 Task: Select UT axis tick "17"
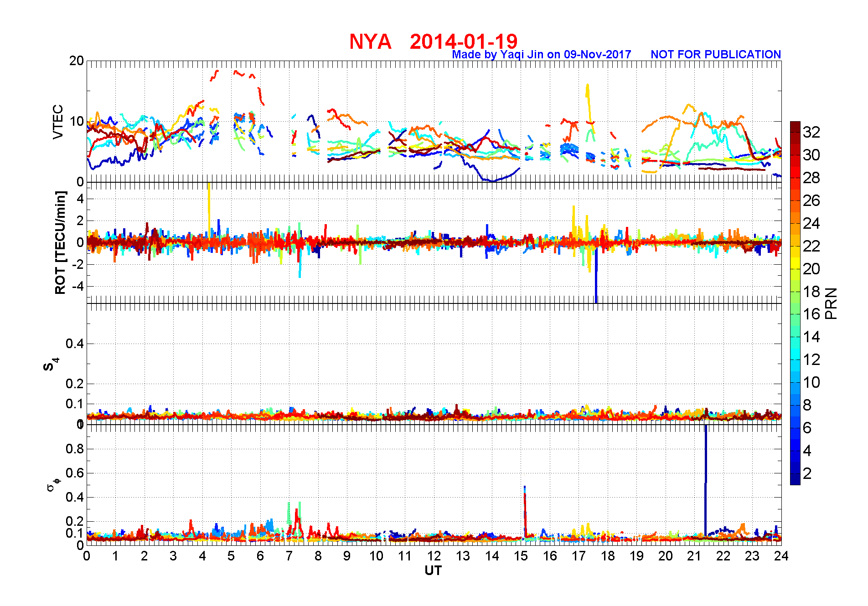pyautogui.click(x=579, y=556)
